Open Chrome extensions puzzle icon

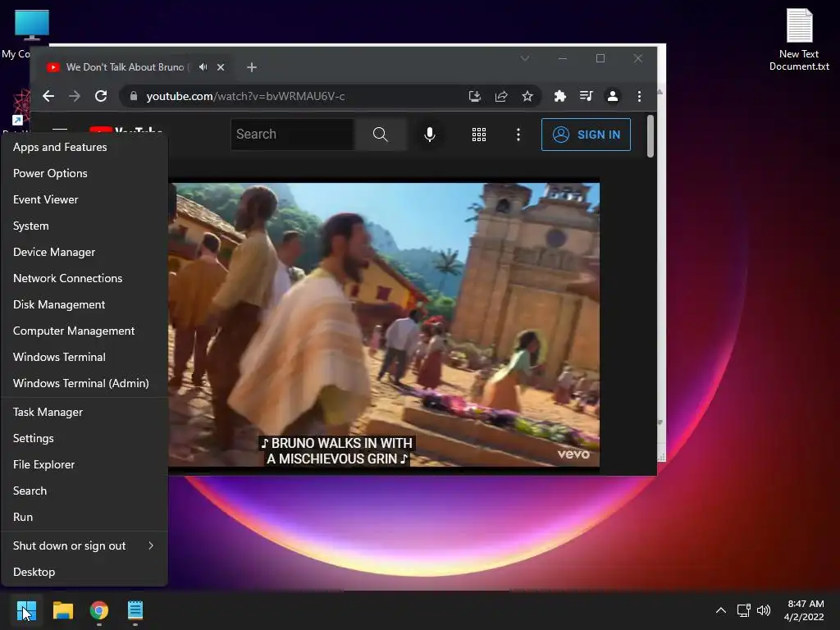pyautogui.click(x=559, y=96)
